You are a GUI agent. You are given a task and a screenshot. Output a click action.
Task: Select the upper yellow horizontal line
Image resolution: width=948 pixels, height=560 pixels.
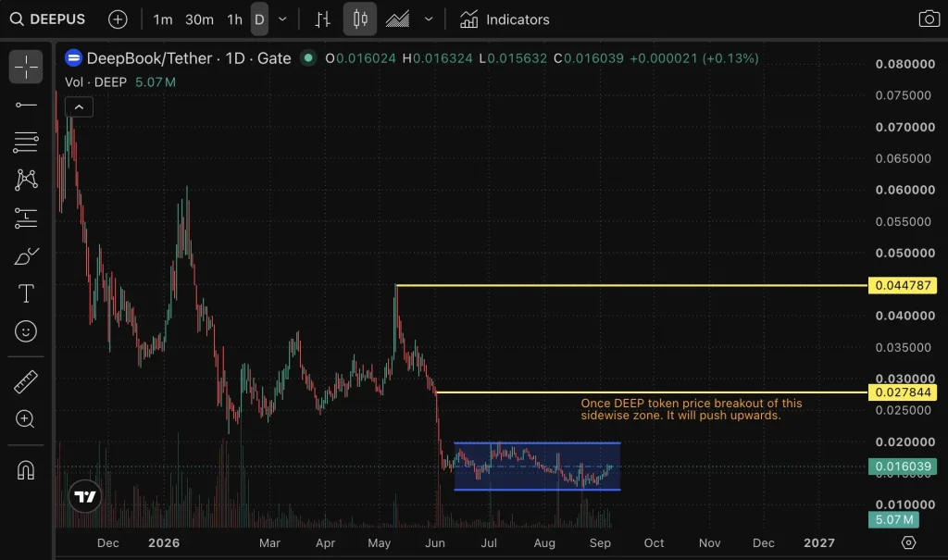[631, 285]
